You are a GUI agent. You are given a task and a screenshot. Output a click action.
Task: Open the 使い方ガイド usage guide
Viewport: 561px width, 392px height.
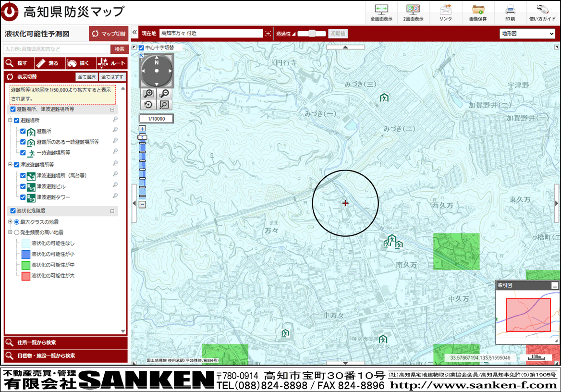pos(542,12)
